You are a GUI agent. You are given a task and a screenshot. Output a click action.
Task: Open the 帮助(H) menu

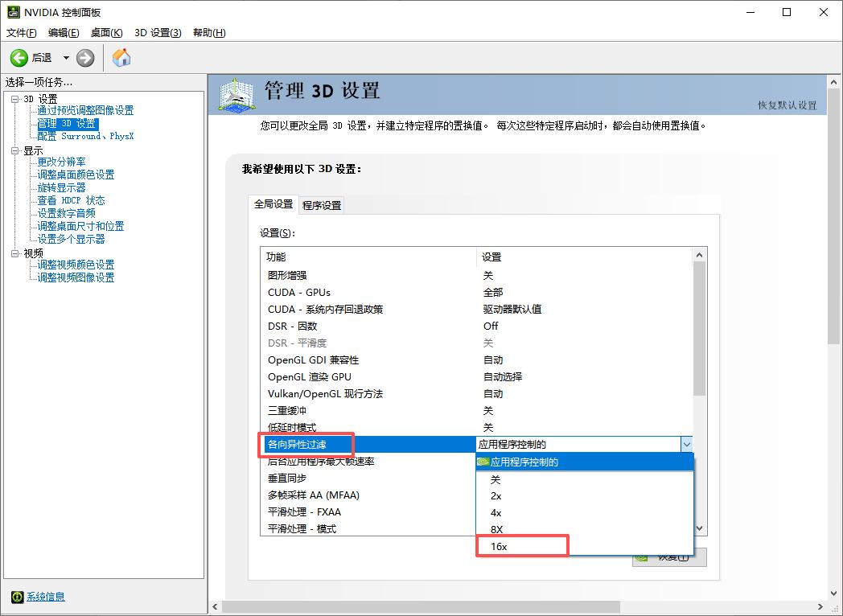(209, 33)
